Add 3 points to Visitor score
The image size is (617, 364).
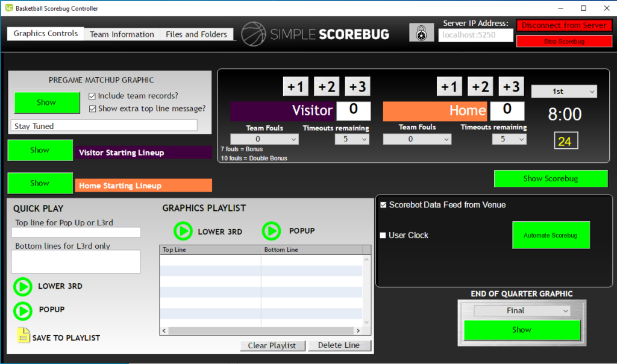tap(358, 87)
